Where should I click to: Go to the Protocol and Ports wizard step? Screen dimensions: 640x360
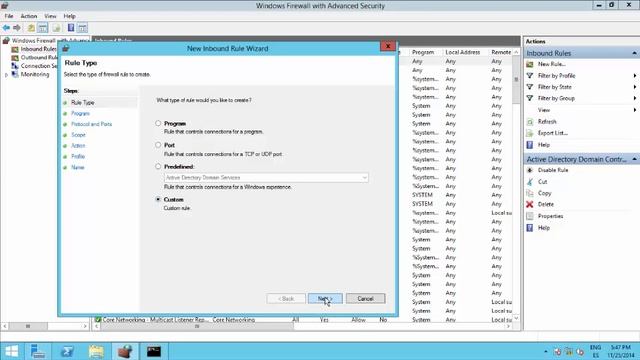click(x=91, y=124)
